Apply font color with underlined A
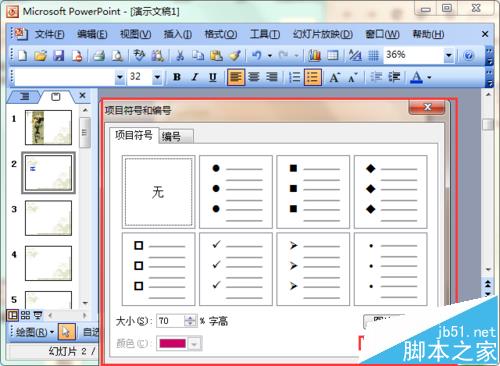 [416, 77]
